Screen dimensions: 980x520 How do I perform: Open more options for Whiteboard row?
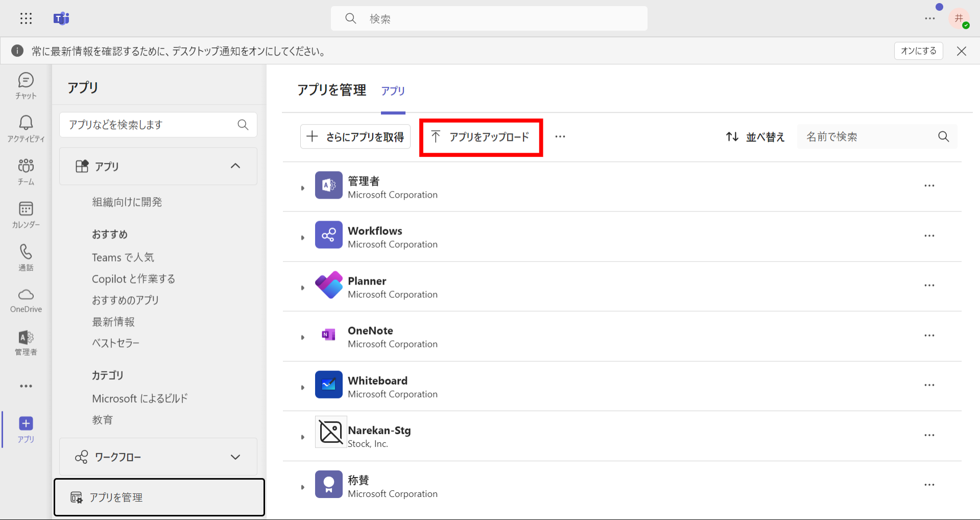[x=929, y=385]
